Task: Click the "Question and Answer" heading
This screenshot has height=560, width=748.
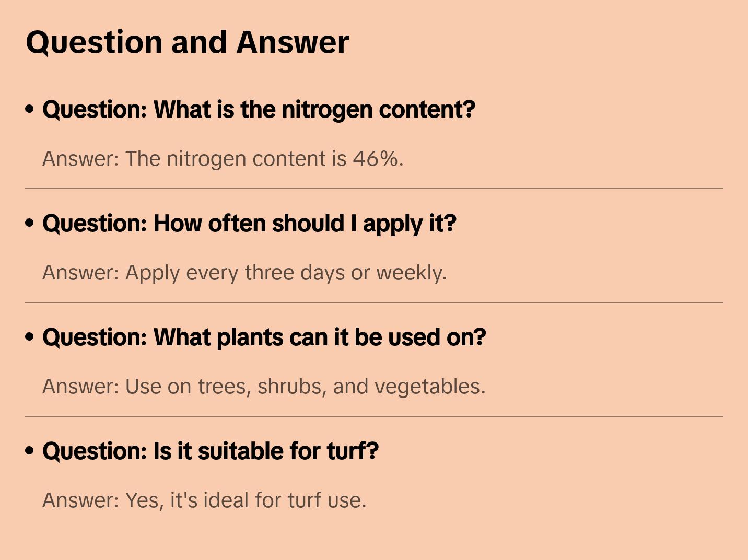Action: coord(187,42)
